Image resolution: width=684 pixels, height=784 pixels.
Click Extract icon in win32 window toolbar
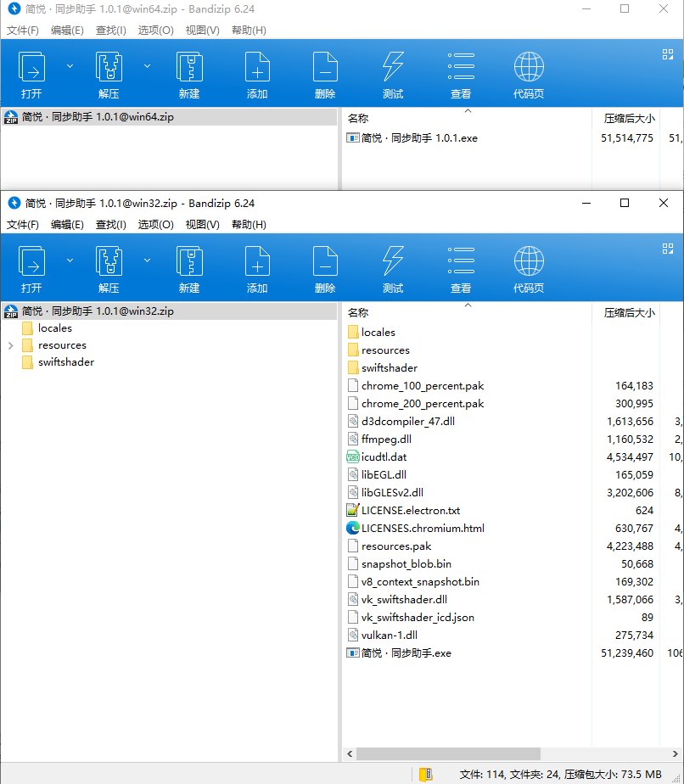tap(109, 261)
